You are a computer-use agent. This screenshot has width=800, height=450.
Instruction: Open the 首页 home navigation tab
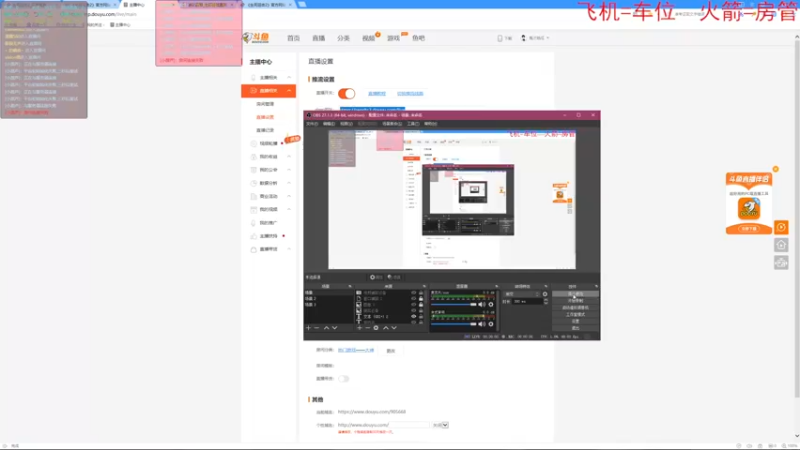[293, 38]
